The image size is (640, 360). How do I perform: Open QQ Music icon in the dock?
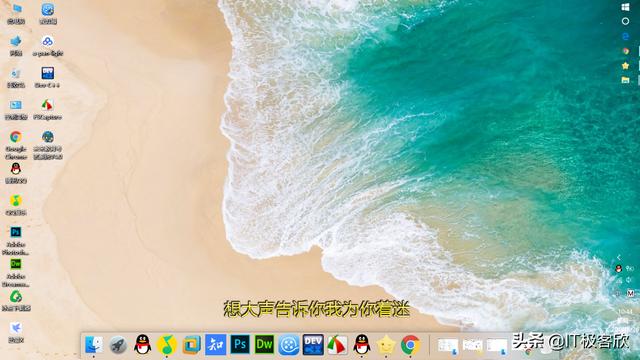(x=167, y=345)
